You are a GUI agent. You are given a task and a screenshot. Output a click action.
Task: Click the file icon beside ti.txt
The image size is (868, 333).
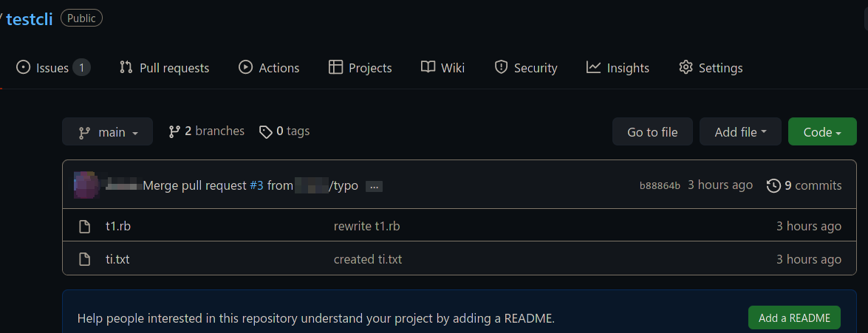pyautogui.click(x=85, y=259)
